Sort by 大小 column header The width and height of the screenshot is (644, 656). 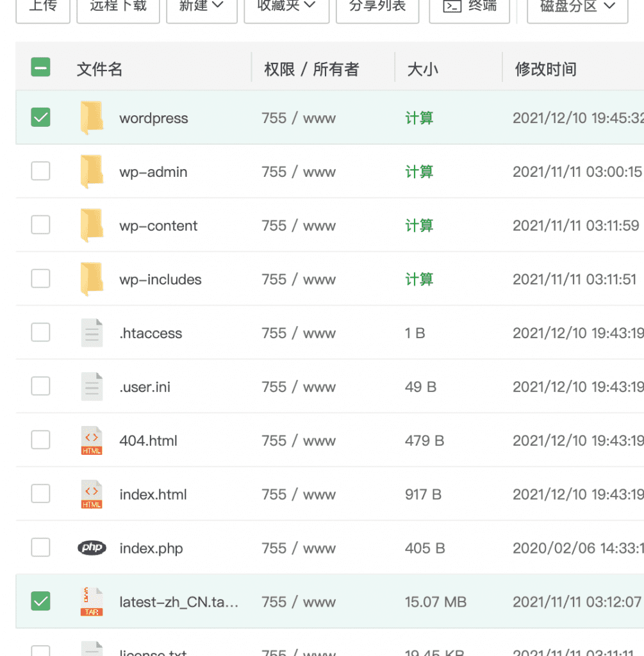(423, 69)
